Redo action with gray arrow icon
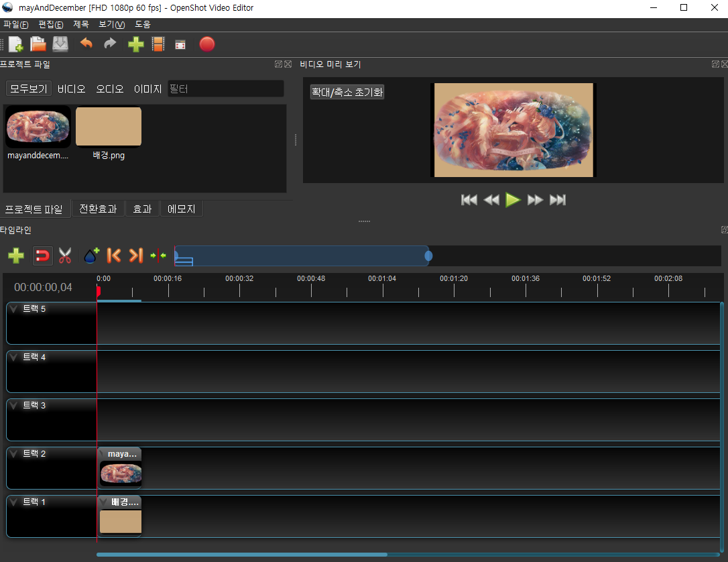728x562 pixels. (109, 44)
